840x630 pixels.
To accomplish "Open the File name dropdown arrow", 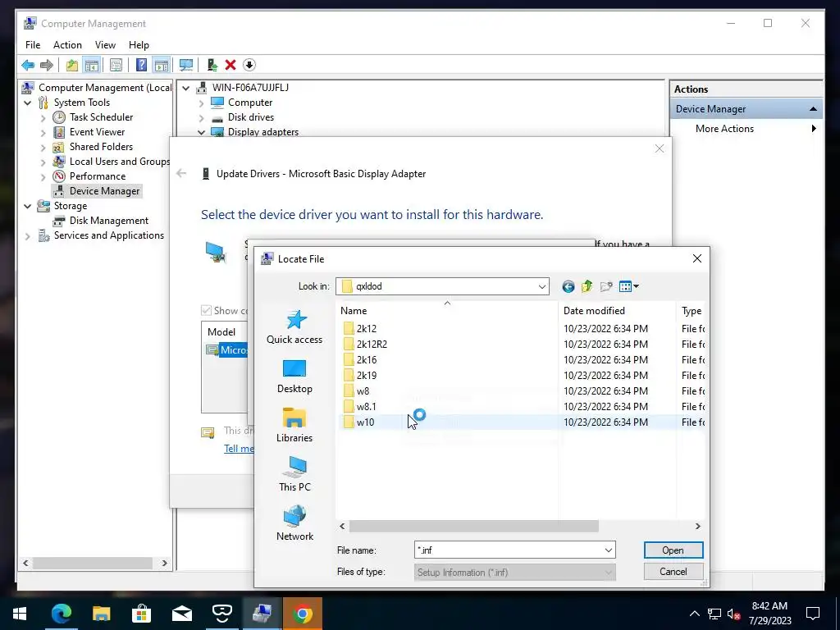I will click(609, 550).
